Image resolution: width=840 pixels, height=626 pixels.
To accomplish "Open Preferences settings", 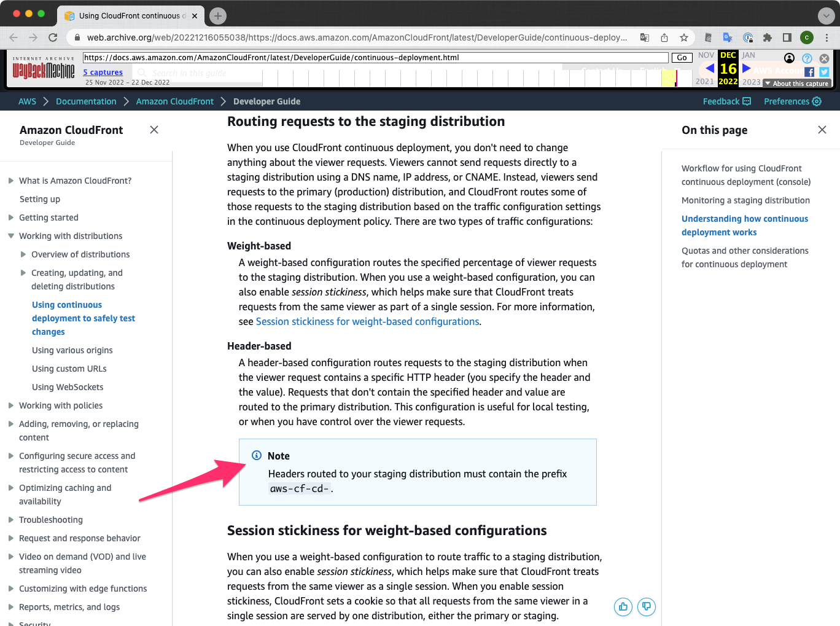I will click(793, 101).
